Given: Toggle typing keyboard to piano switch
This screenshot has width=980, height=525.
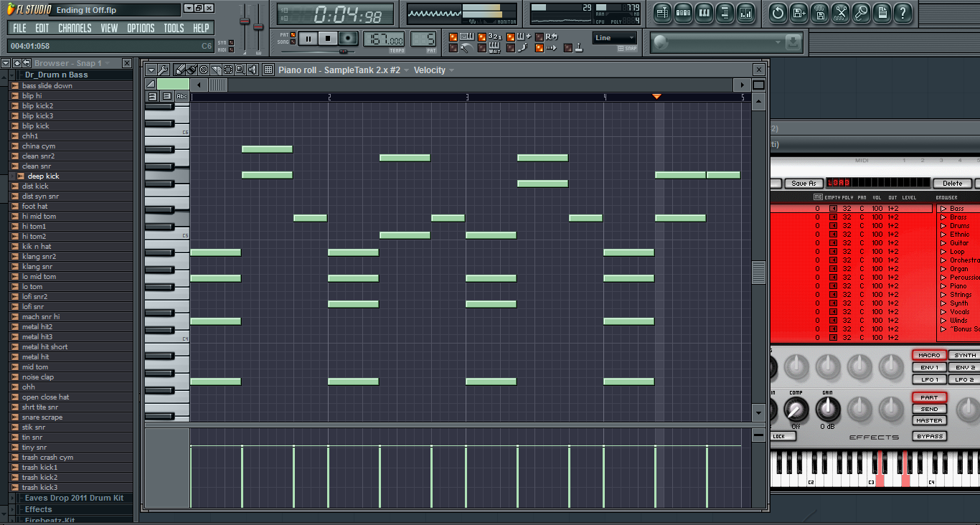Looking at the screenshot, I should coord(453,37).
